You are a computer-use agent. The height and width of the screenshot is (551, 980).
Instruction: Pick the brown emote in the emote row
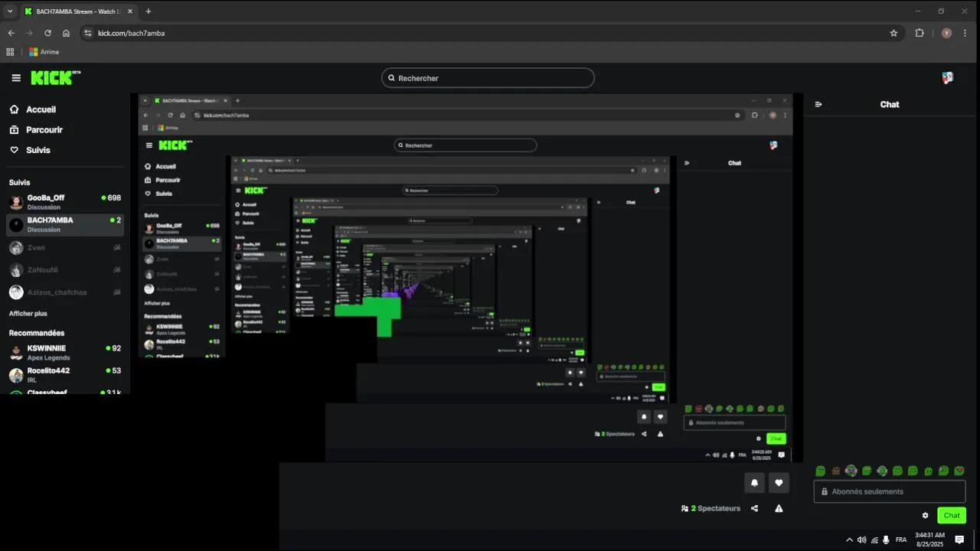point(836,471)
